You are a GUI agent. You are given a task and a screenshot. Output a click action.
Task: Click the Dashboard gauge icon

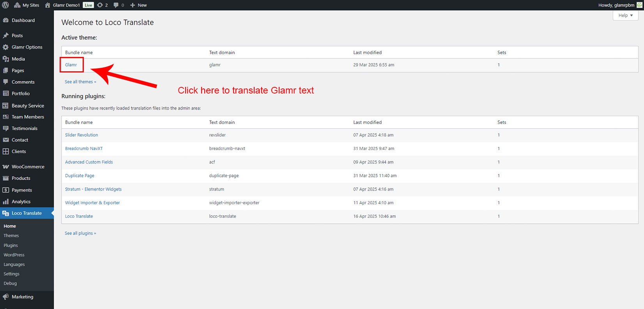tap(6, 20)
